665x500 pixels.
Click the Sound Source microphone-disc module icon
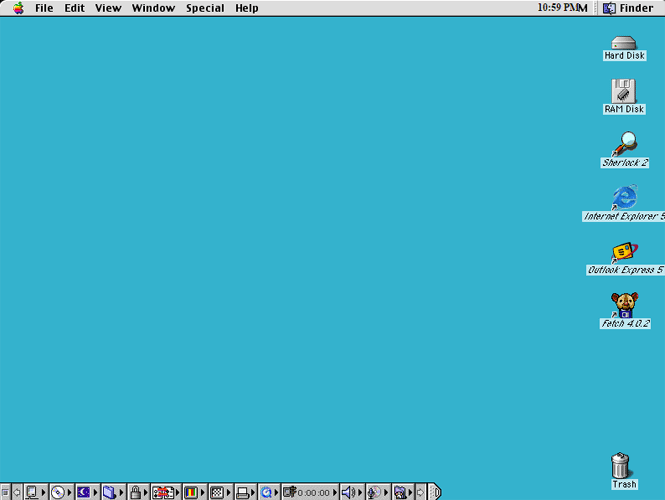pyautogui.click(x=374, y=492)
